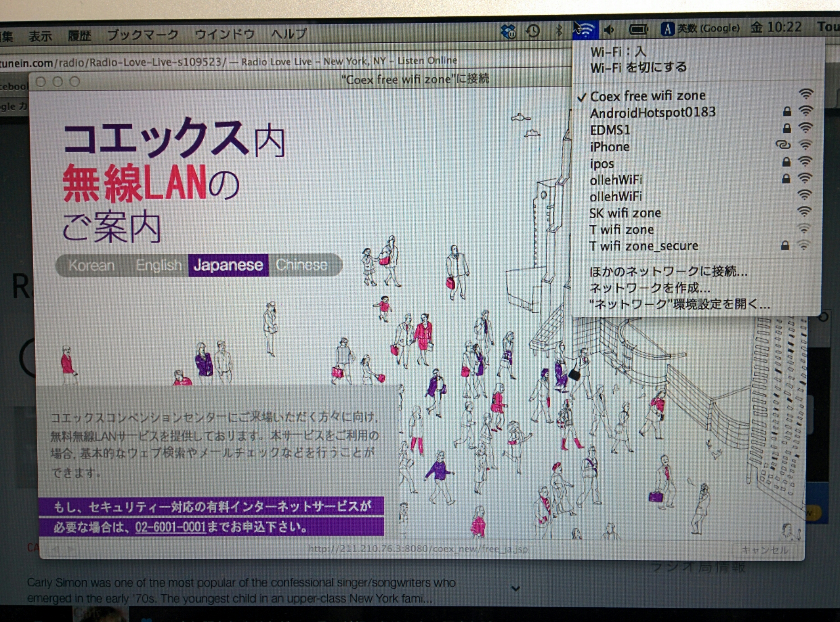This screenshot has width=840, height=622.
Task: Click the personal hotspot link icon beside iPhone
Action: 783,145
